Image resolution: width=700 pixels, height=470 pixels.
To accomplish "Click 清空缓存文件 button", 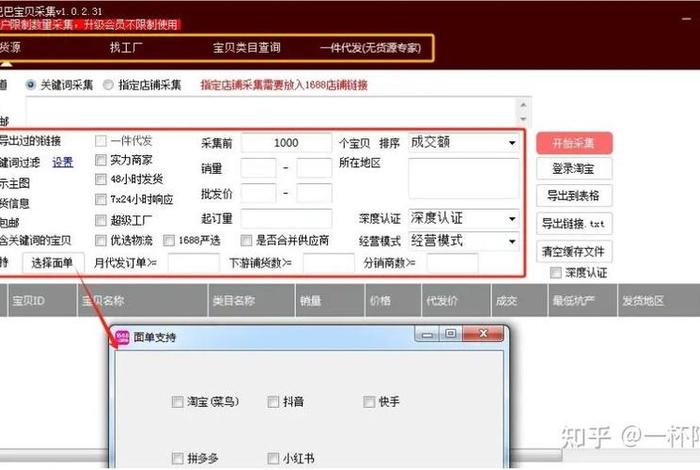I will 574,251.
